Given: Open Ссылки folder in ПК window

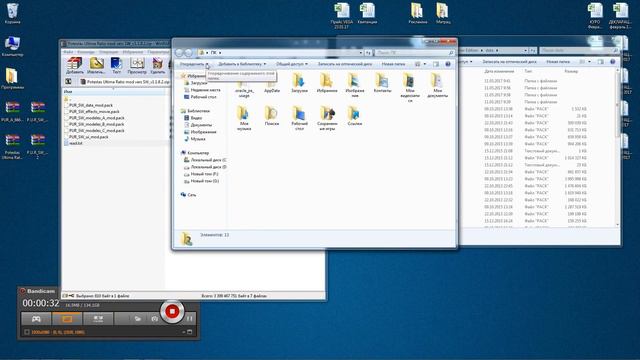Looking at the screenshot, I should (x=354, y=116).
